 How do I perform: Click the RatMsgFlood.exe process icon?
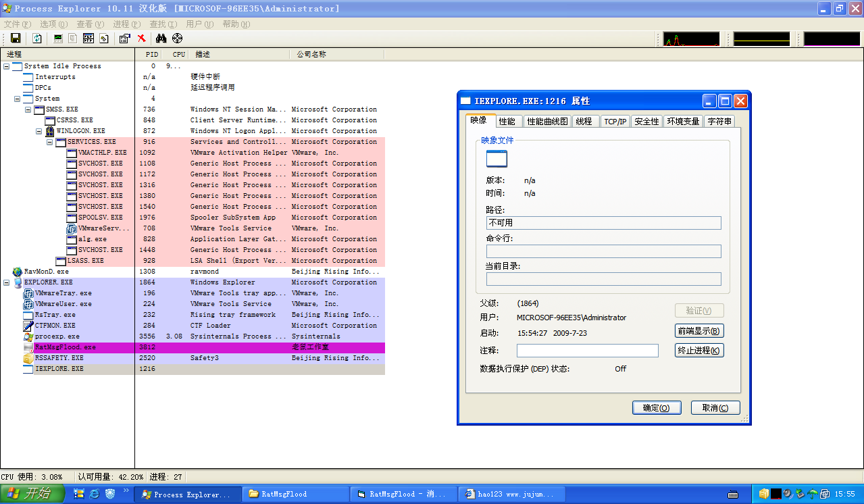pos(28,347)
